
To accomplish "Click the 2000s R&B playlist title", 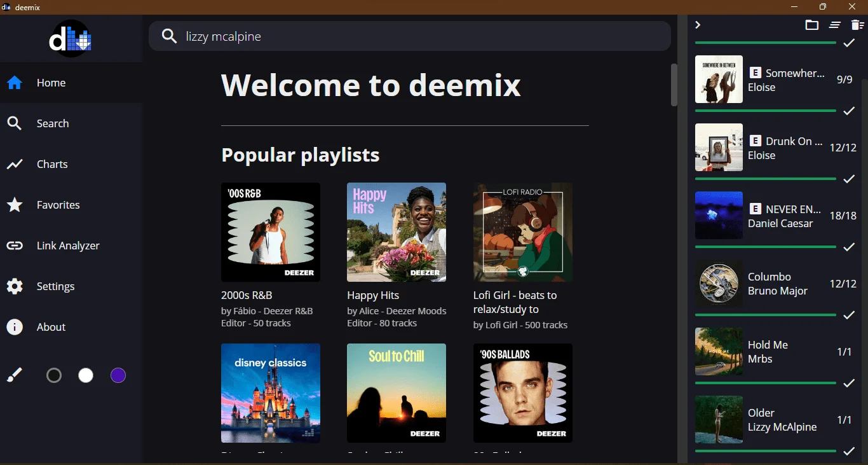I will pyautogui.click(x=247, y=295).
